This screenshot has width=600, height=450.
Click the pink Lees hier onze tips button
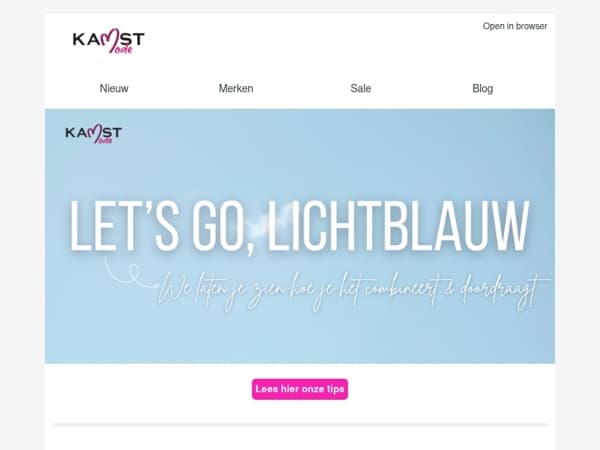[x=300, y=389]
